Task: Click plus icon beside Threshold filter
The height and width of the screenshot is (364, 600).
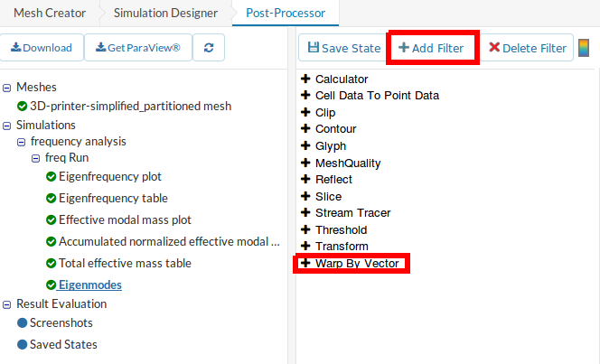Action: (x=305, y=229)
